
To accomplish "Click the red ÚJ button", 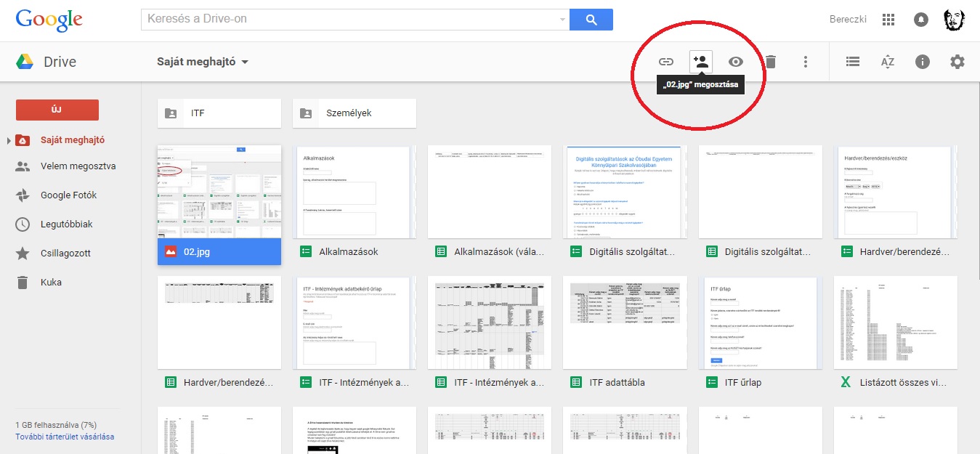I will [x=57, y=110].
